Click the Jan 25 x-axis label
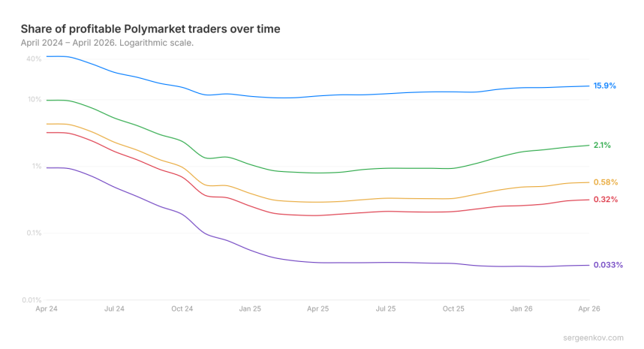644x349 pixels. (x=250, y=308)
